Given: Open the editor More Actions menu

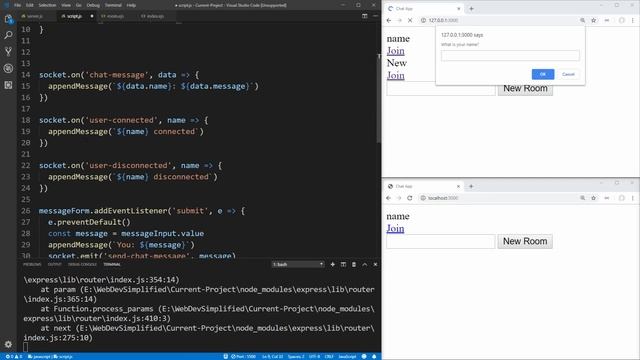Looking at the screenshot, I should tap(375, 16).
